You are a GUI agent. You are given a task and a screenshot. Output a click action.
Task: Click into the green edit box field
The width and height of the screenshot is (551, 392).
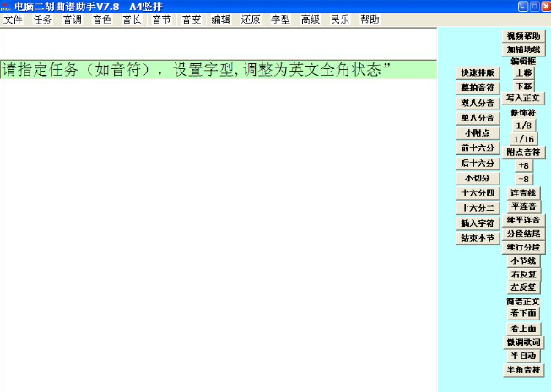(x=219, y=69)
